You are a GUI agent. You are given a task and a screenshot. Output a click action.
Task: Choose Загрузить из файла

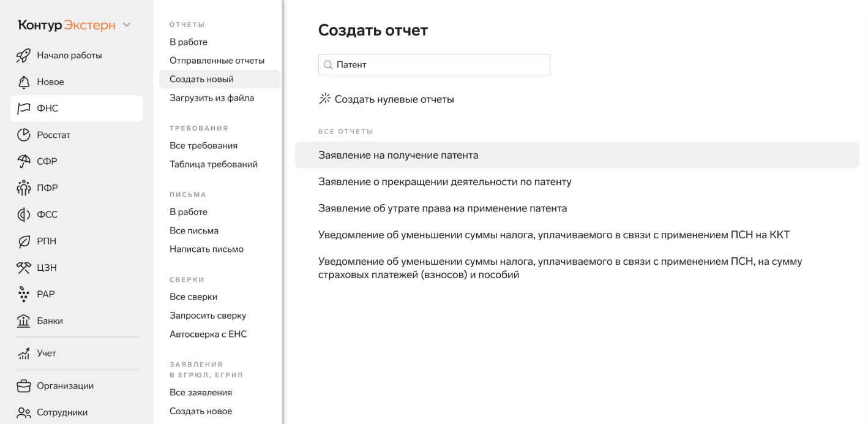coord(212,98)
